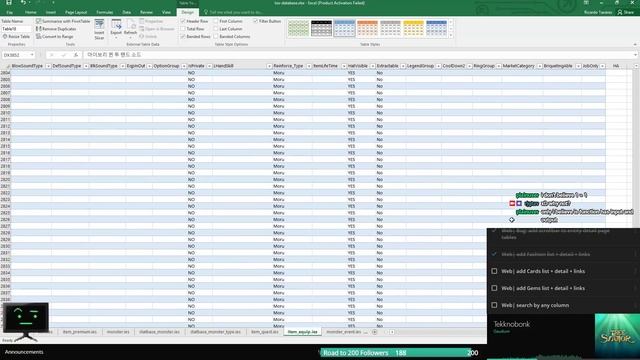Open Summarize with PivotTable
Image resolution: width=640 pixels, height=360 pixels.
(63, 21)
